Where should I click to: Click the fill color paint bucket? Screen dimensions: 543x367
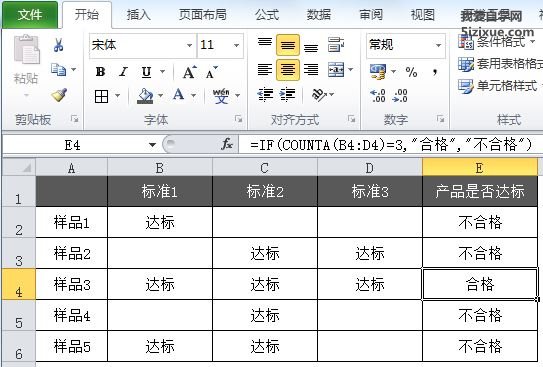(x=145, y=96)
